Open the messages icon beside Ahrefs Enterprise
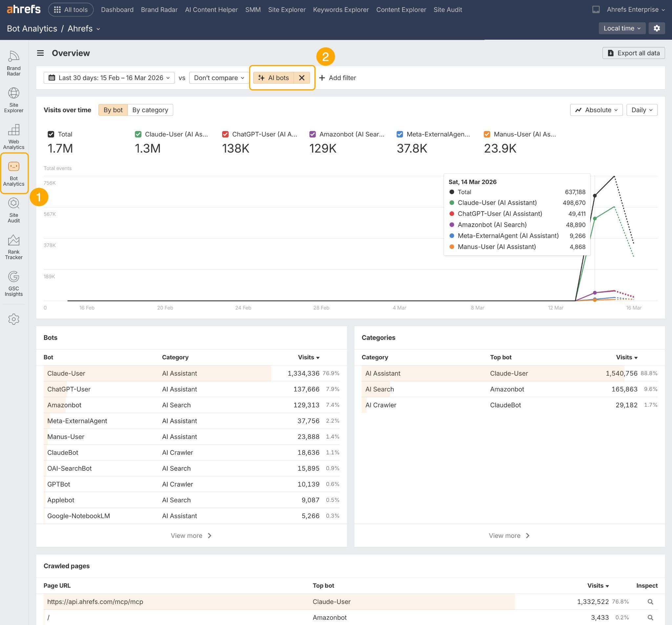Screen dimensions: 672x625 pos(596,10)
